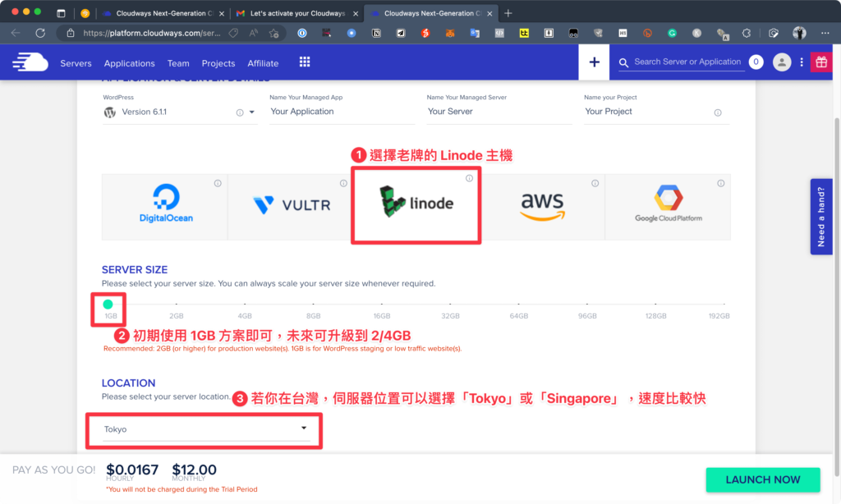
Task: Select AWS as server provider
Action: coord(542,207)
